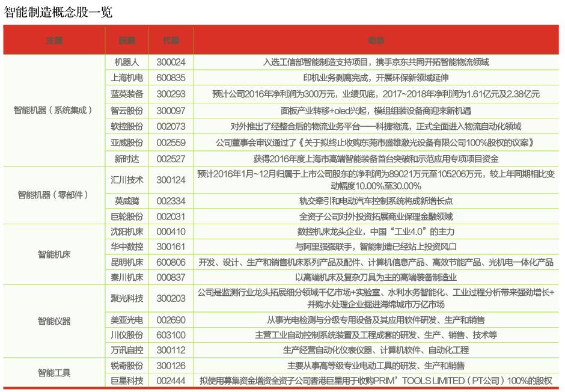
Task: Select the 智能工具 category cell
Action: point(54,373)
